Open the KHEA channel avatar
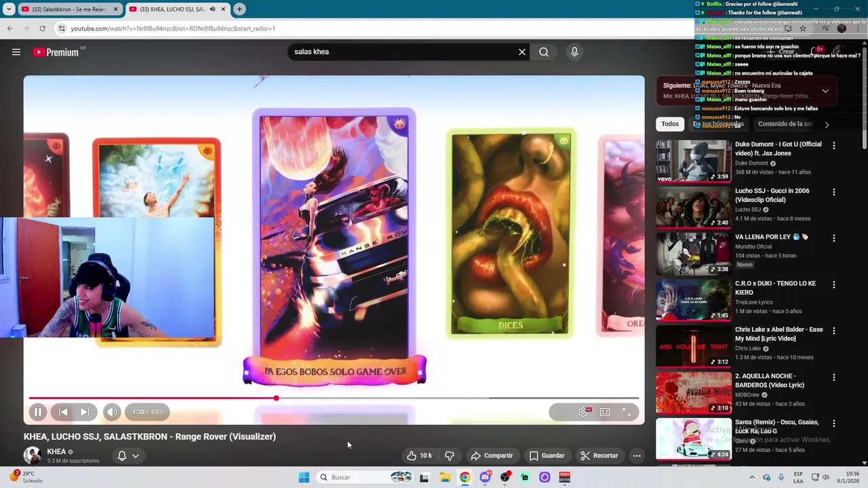The height and width of the screenshot is (488, 868). pos(32,455)
